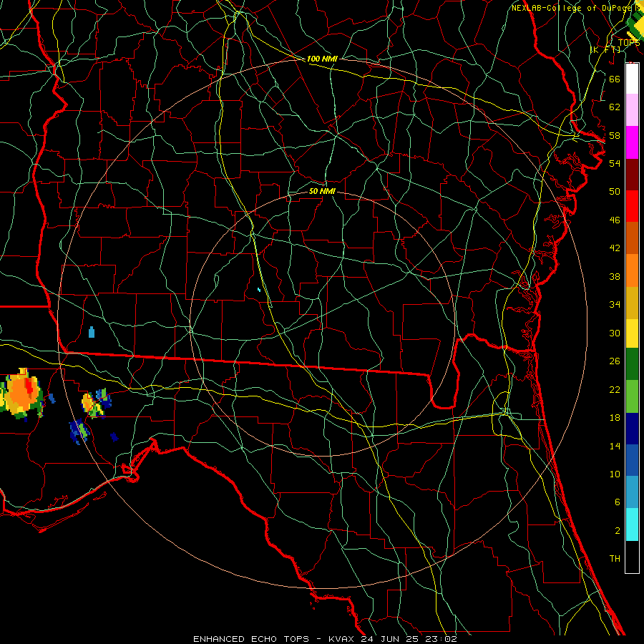Click the 'ENHANCED ECHO TOPS' title text

[251, 639]
